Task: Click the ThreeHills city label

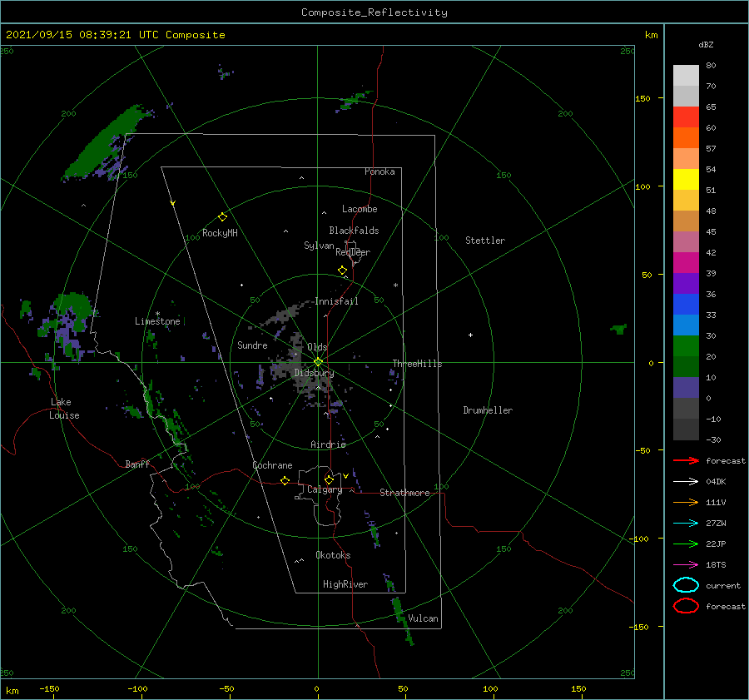Action: point(417,364)
